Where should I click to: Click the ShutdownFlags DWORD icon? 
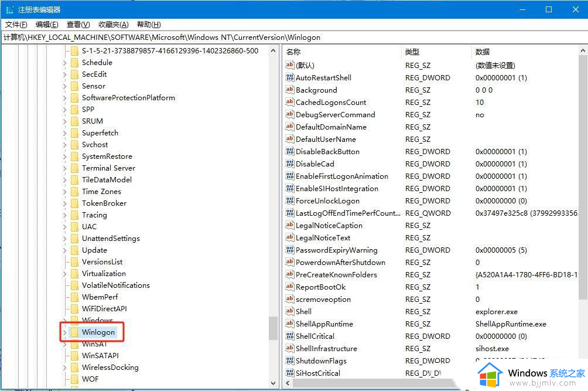(289, 361)
